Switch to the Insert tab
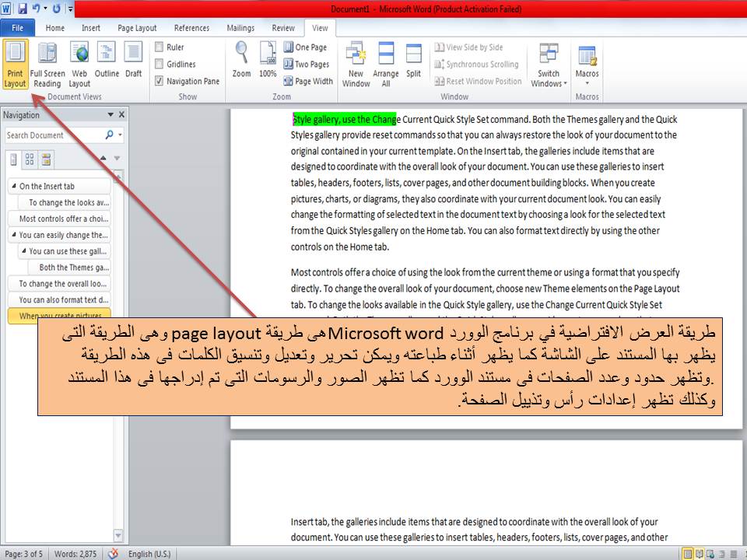The height and width of the screenshot is (560, 747). click(x=90, y=28)
